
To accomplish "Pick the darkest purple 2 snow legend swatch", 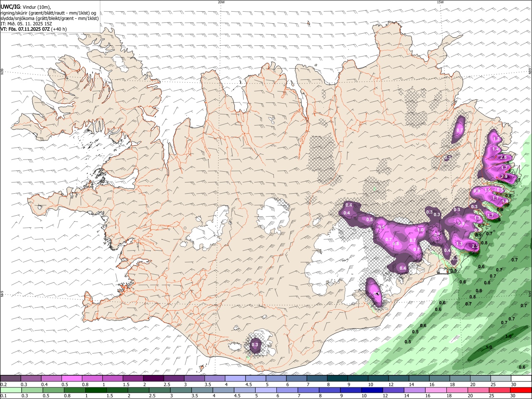I will 153,379.
